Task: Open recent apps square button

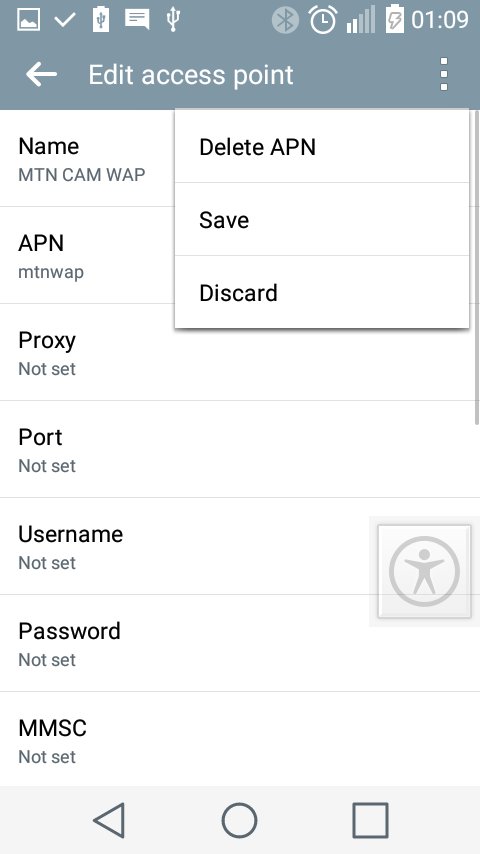Action: pos(370,820)
